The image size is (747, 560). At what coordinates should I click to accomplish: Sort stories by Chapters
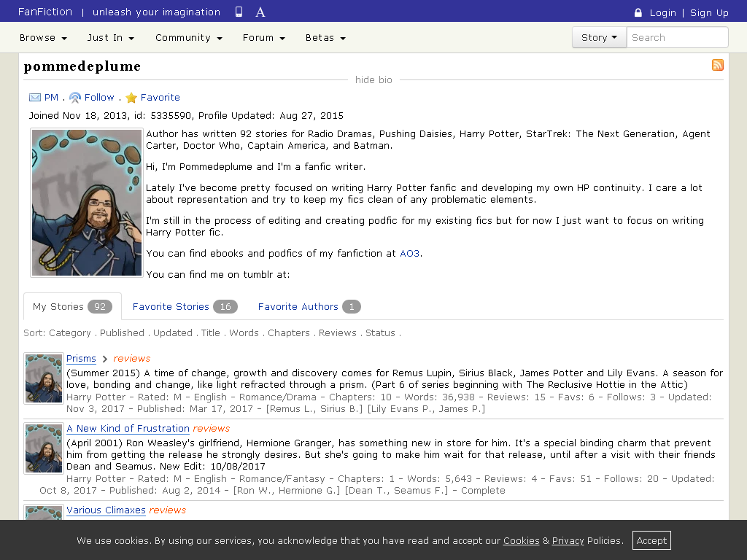point(289,332)
